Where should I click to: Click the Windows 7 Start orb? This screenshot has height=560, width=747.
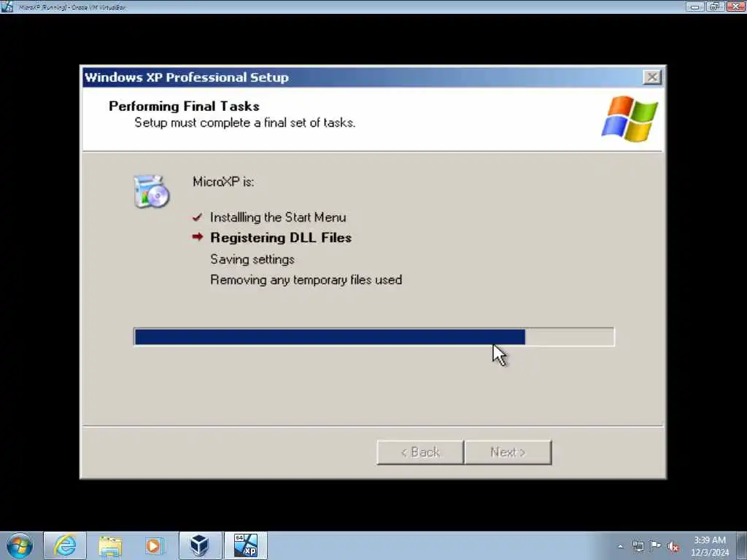point(20,545)
